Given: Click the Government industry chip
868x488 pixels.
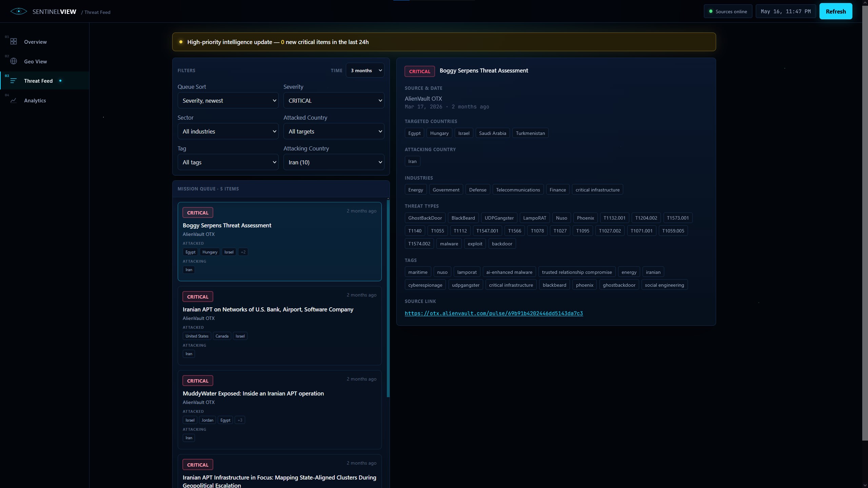Looking at the screenshot, I should click(446, 190).
